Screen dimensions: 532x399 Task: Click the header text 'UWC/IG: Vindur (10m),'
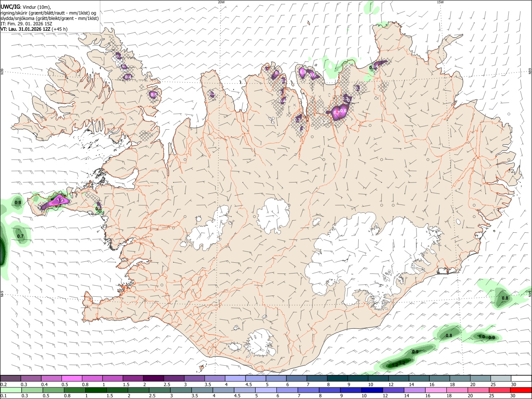click(26, 7)
